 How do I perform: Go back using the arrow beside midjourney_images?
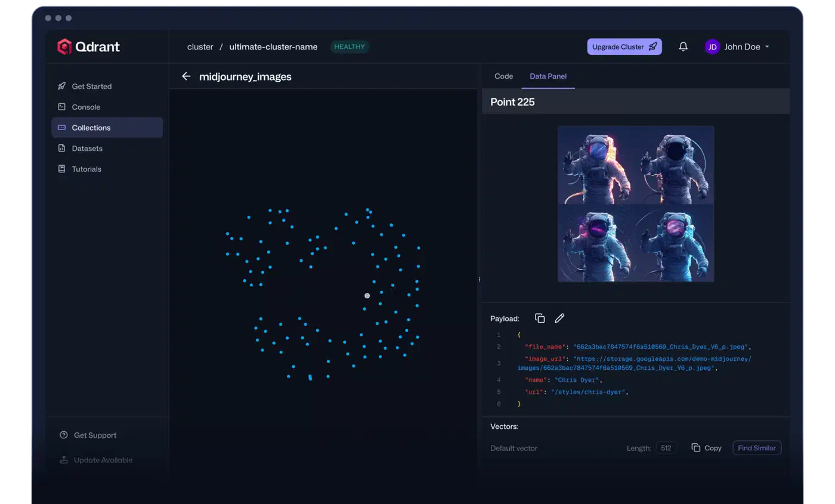[x=186, y=76]
